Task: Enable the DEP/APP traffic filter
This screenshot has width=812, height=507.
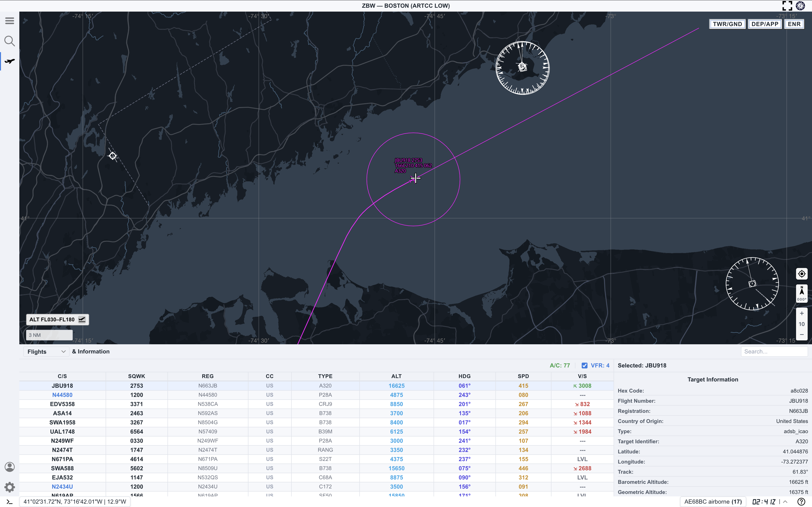Action: [765, 24]
